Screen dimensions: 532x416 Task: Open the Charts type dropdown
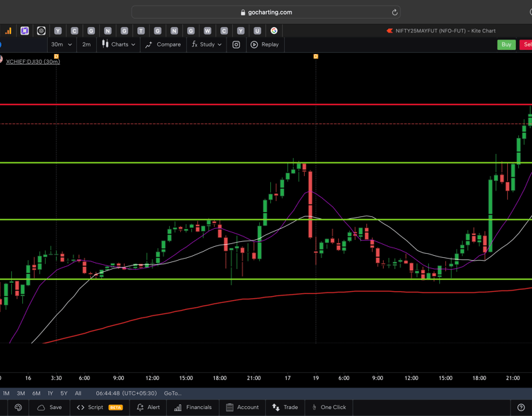118,44
